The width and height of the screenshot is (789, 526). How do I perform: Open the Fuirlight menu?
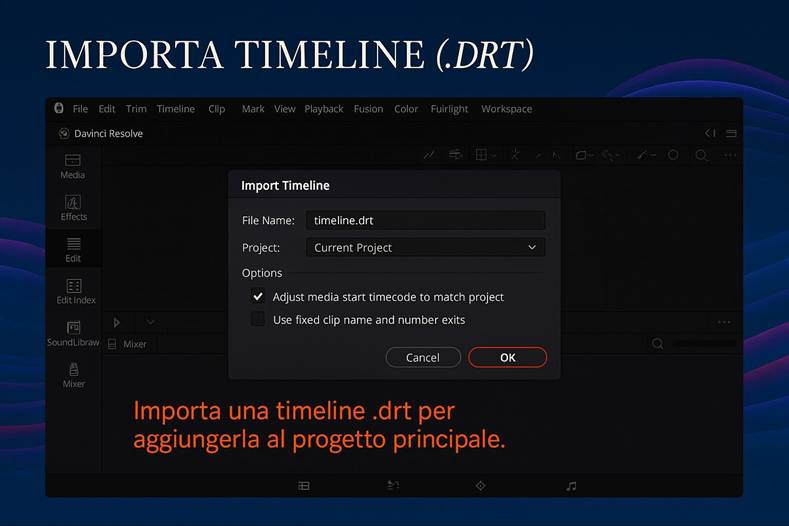tap(449, 109)
